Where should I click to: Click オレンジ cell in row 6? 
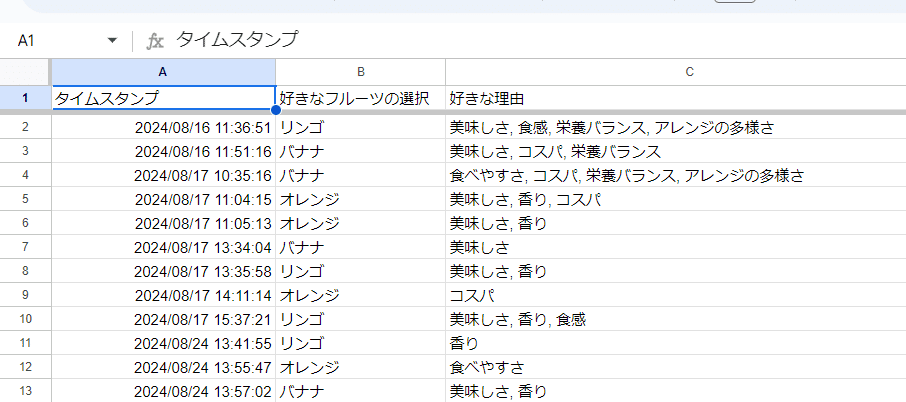click(361, 223)
